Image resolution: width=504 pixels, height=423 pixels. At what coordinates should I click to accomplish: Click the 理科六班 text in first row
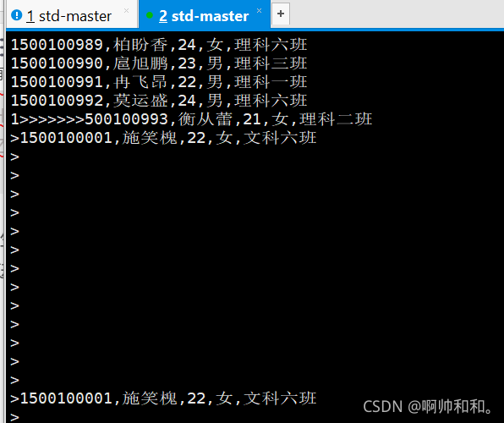(x=271, y=45)
